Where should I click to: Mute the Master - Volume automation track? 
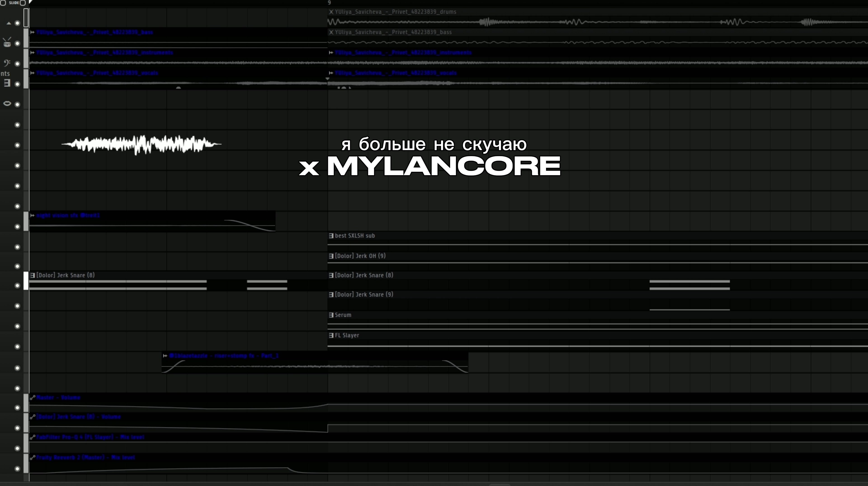17,408
